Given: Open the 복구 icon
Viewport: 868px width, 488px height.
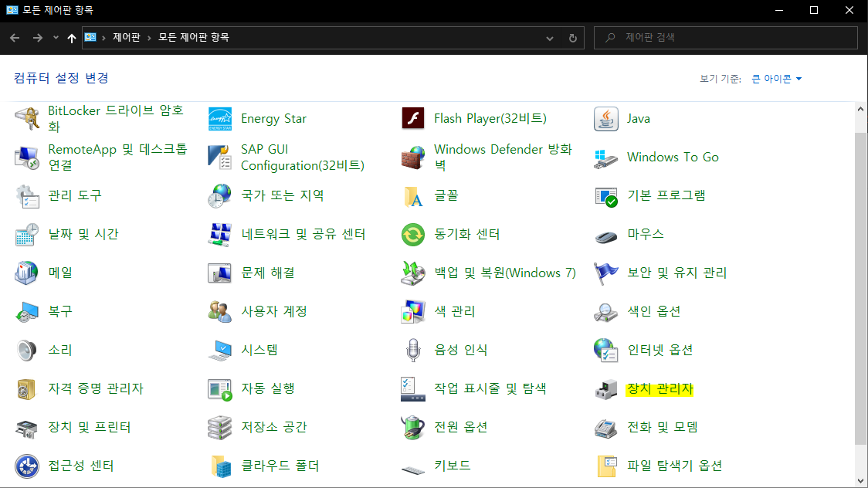Looking at the screenshot, I should tap(26, 311).
